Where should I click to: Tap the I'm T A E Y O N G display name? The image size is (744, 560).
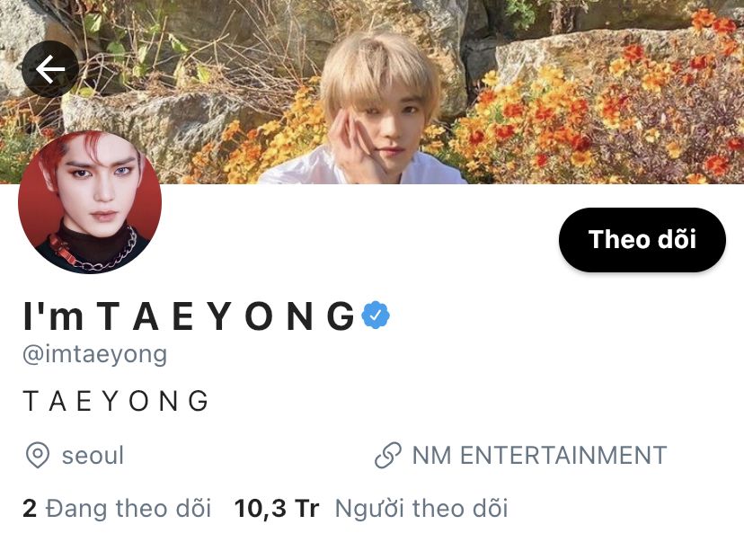(x=190, y=316)
